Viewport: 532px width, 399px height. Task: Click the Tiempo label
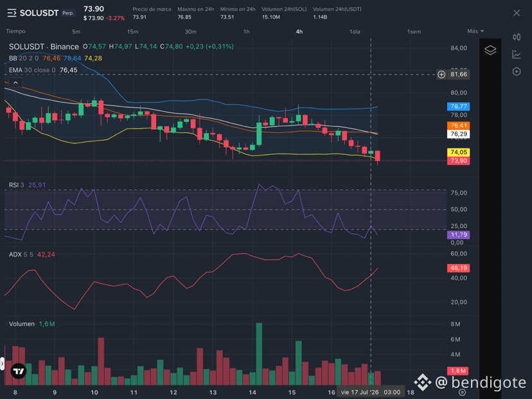point(15,31)
